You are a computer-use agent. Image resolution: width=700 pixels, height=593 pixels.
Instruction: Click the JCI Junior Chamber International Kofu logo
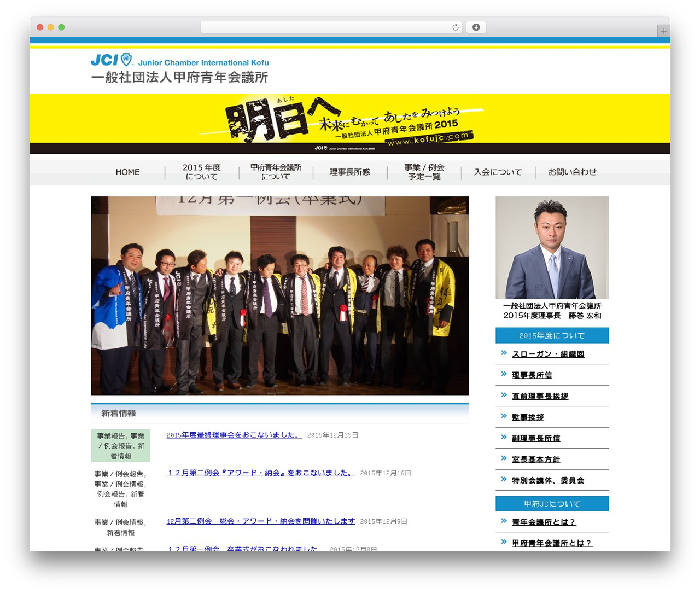coord(180,60)
